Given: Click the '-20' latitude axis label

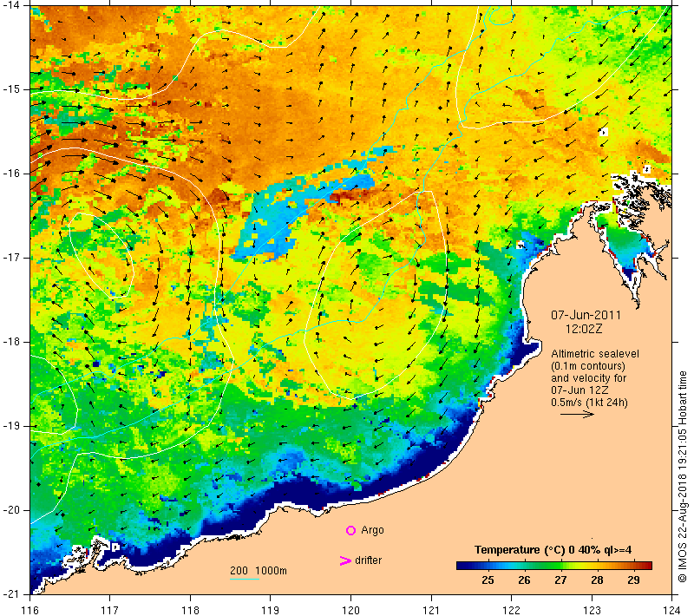Looking at the screenshot, I should [10, 510].
